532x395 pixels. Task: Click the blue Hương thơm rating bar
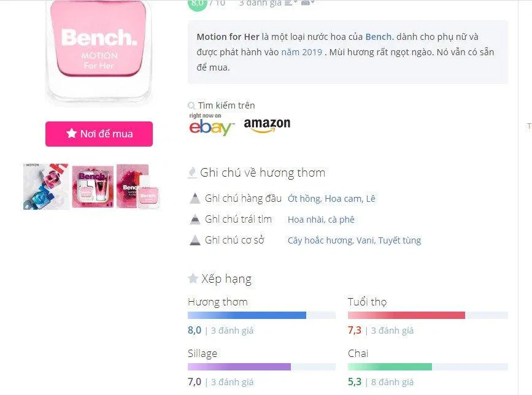tap(245, 315)
